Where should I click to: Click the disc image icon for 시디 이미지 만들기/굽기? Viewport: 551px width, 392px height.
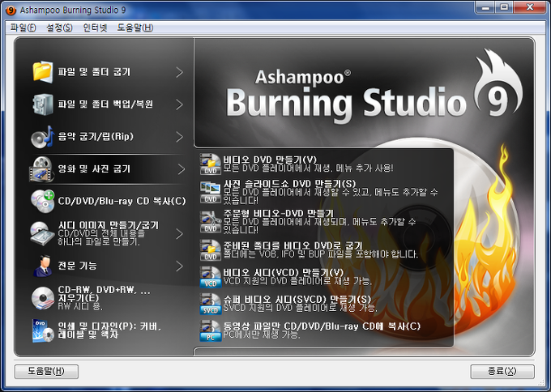pyautogui.click(x=42, y=233)
